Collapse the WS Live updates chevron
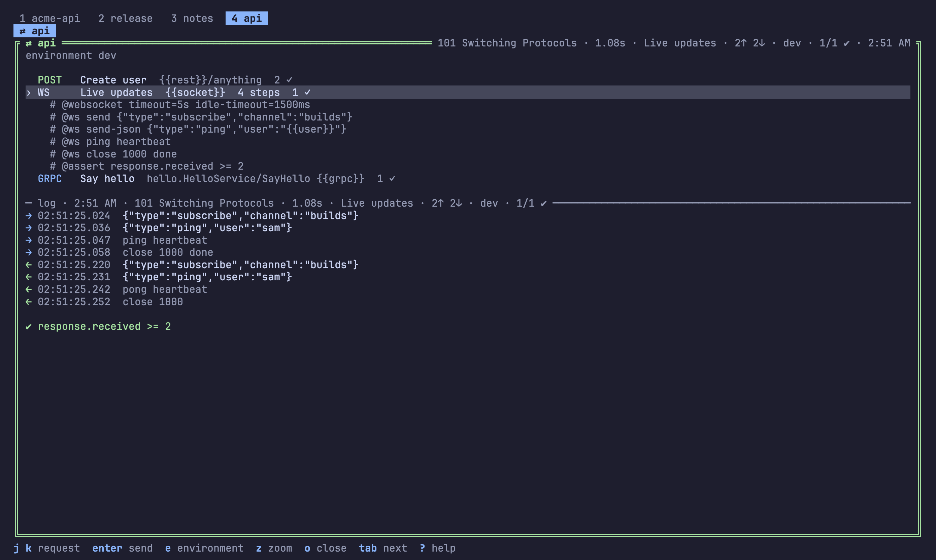This screenshot has width=936, height=560. [29, 93]
